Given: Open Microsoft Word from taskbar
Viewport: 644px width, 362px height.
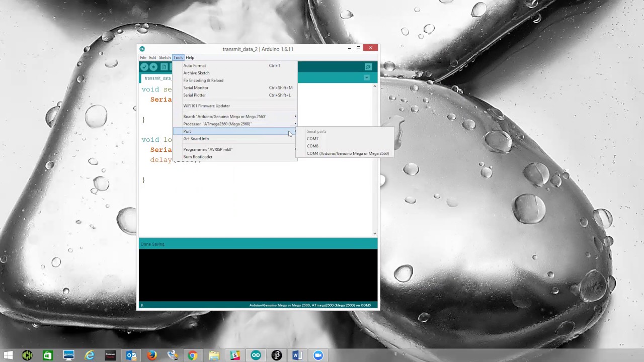Looking at the screenshot, I should (297, 355).
